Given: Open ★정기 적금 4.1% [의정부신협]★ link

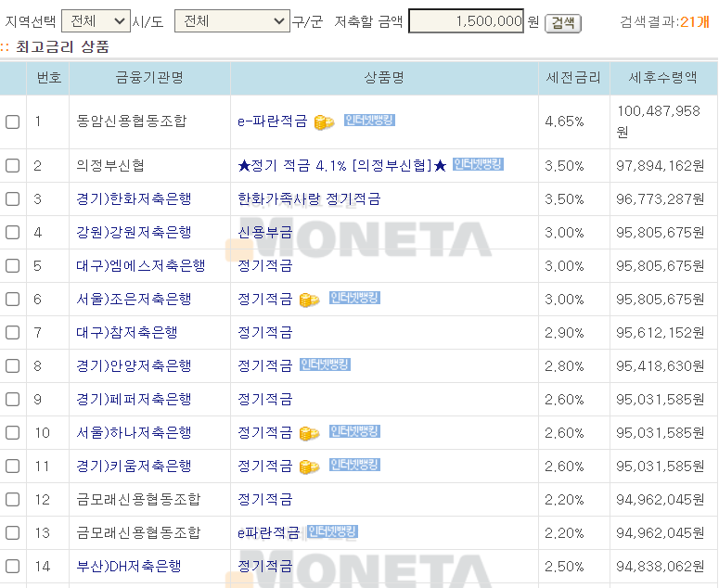Looking at the screenshot, I should point(342,165).
